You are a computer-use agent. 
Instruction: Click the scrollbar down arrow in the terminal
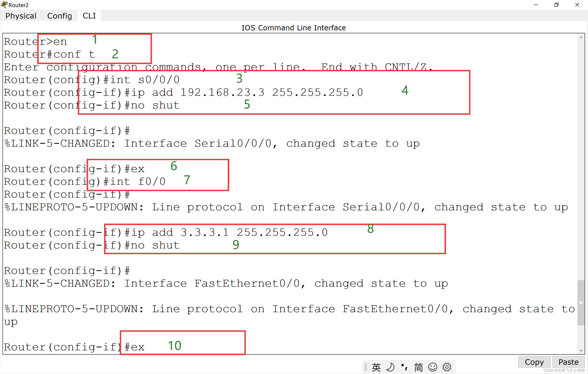581,351
